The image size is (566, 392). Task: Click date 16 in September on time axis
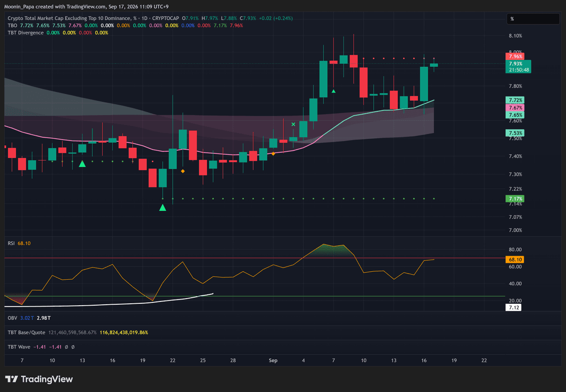(x=424, y=360)
